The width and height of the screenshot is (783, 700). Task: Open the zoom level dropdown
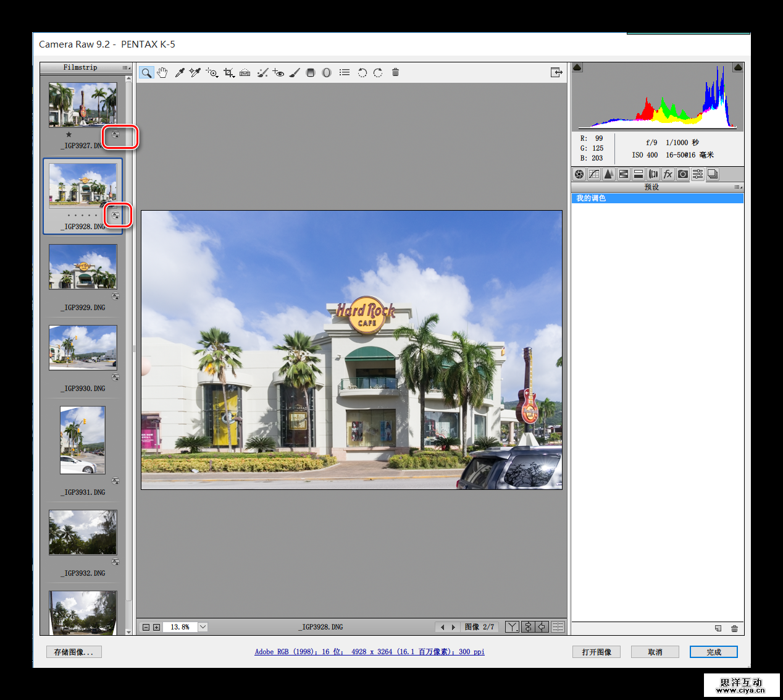203,627
